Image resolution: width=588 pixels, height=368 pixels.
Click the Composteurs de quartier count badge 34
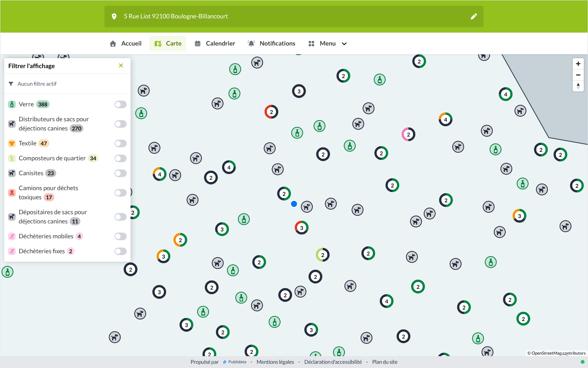pyautogui.click(x=93, y=158)
